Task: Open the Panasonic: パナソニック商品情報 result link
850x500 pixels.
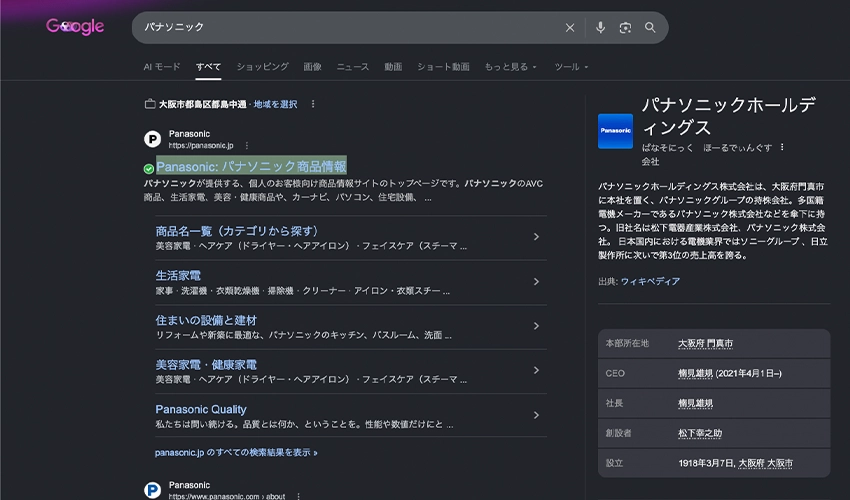Action: (251, 166)
